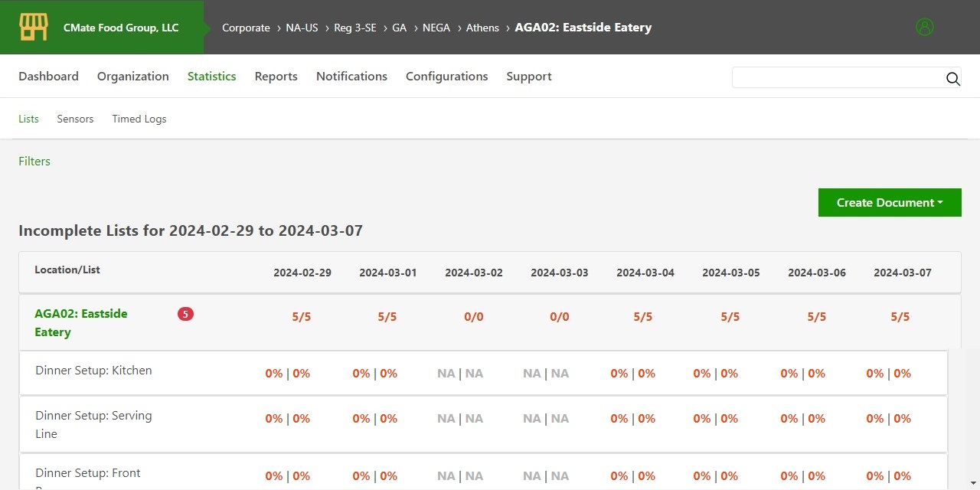Switch to the Timed Logs tab

tap(139, 119)
